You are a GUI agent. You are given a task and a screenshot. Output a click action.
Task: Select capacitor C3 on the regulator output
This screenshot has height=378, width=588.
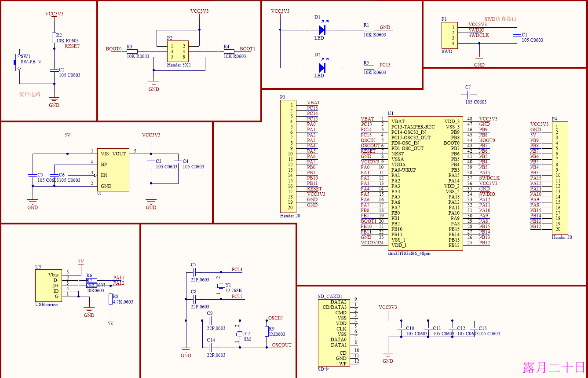coord(151,162)
